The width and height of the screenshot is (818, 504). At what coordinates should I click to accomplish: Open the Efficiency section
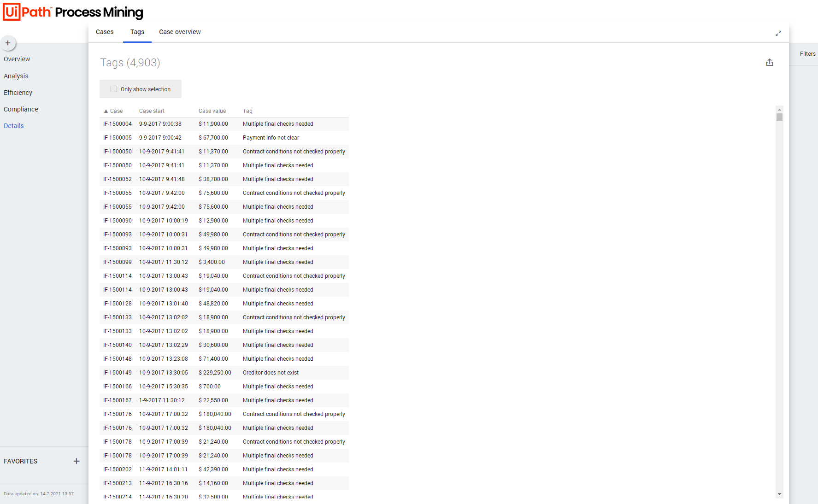[x=18, y=93]
